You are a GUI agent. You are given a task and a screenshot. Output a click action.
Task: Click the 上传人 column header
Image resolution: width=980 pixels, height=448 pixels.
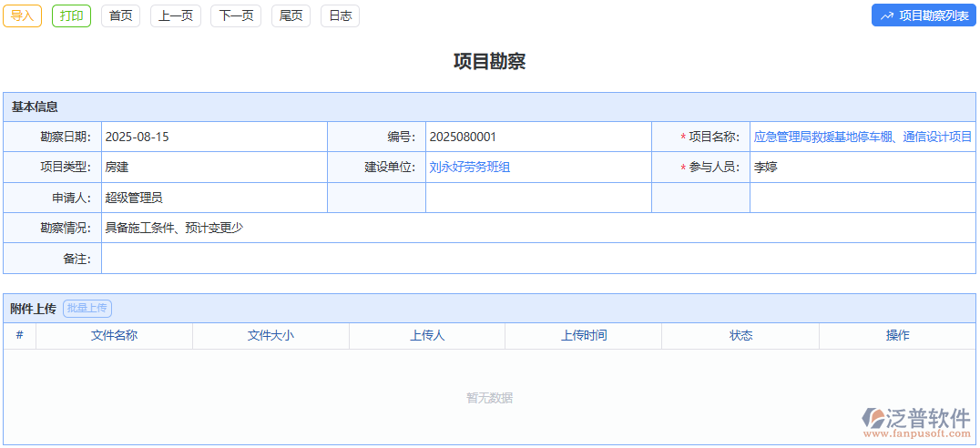[x=427, y=335]
